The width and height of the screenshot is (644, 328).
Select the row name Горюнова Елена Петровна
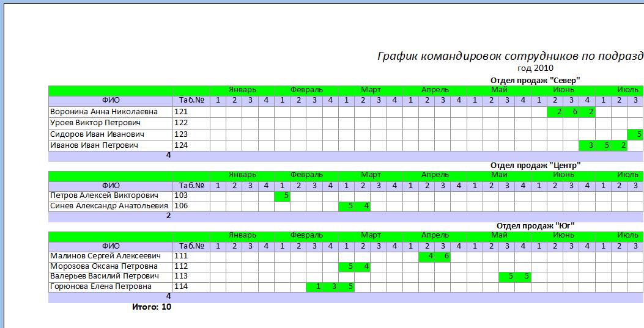pos(101,286)
